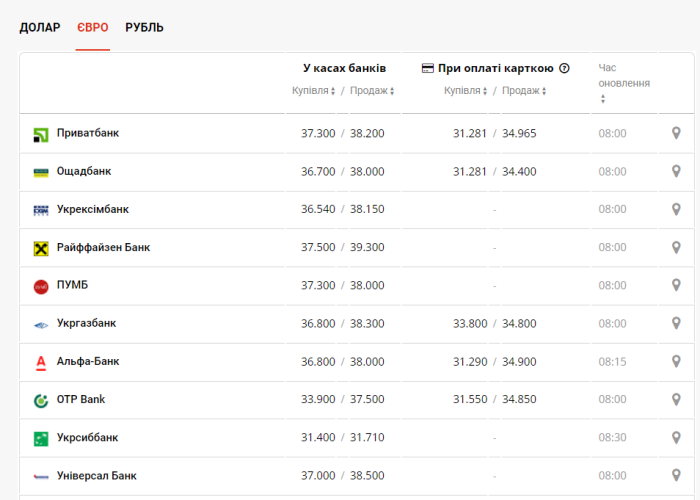Open map pin for OTP Bank row
The image size is (700, 500).
point(676,399)
